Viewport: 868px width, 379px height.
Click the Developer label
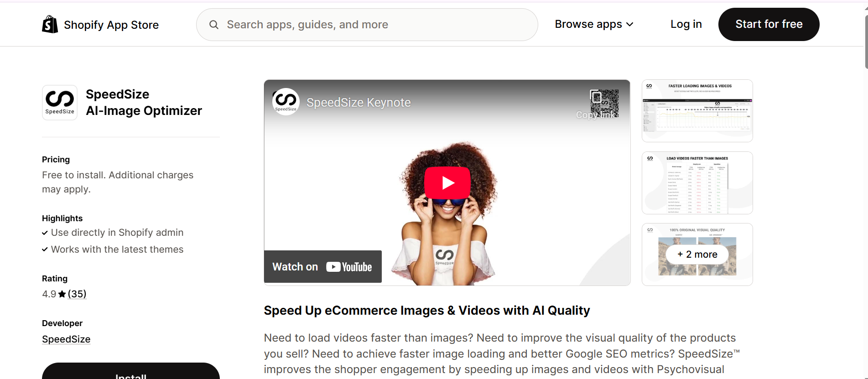(62, 323)
